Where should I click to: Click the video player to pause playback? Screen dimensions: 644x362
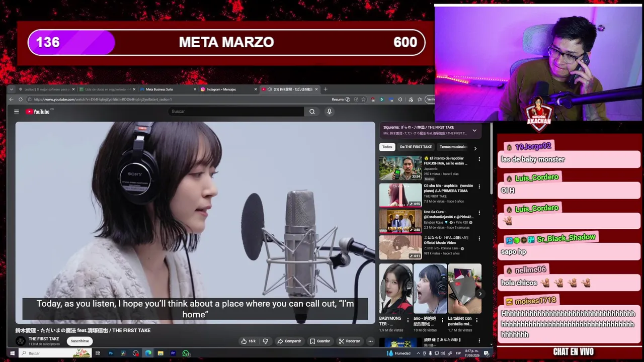pos(195,223)
